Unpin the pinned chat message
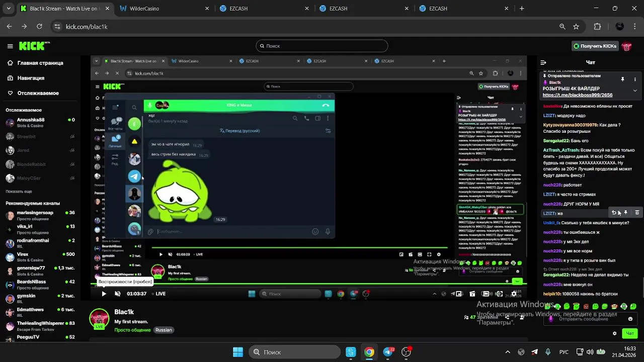This screenshot has height=362, width=644. pyautogui.click(x=622, y=79)
